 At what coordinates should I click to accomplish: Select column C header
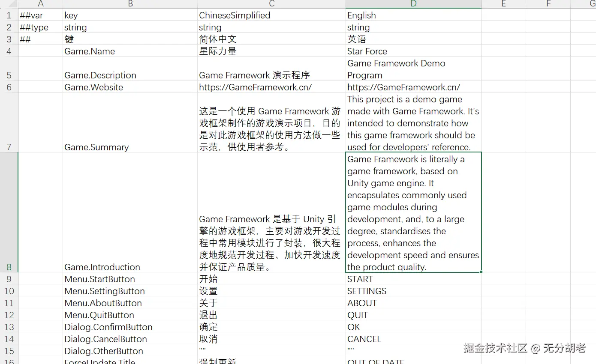pos(271,4)
